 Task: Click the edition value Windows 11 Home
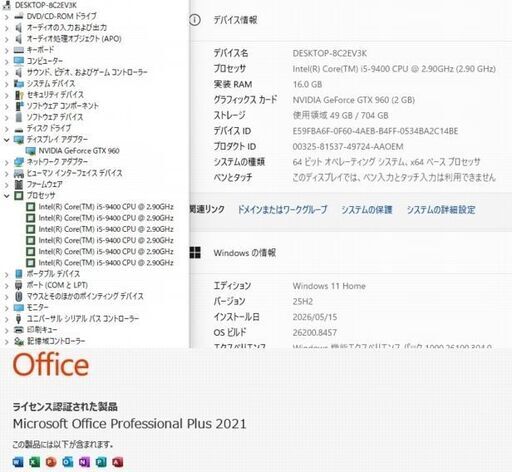coord(329,286)
